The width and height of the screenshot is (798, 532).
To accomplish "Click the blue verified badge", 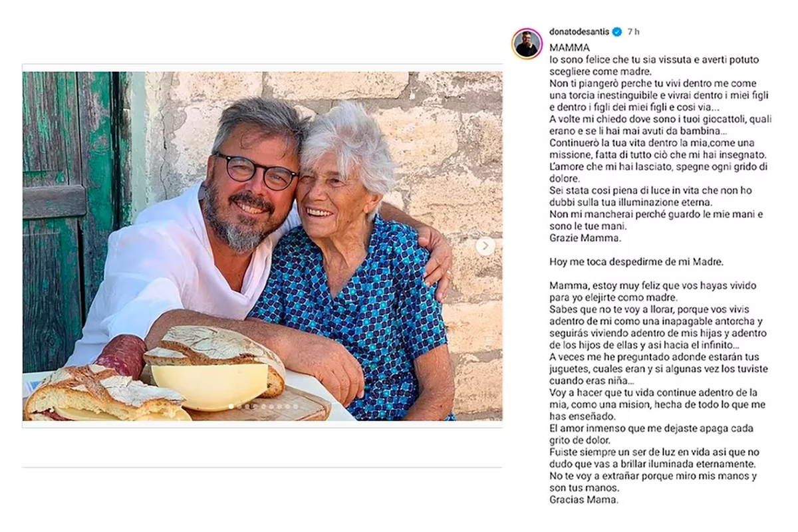I will coord(616,31).
